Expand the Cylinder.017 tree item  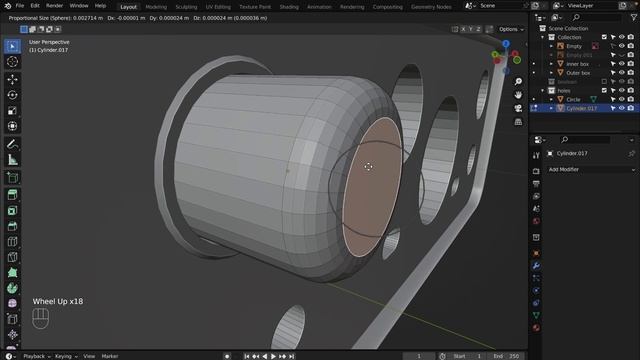551,108
